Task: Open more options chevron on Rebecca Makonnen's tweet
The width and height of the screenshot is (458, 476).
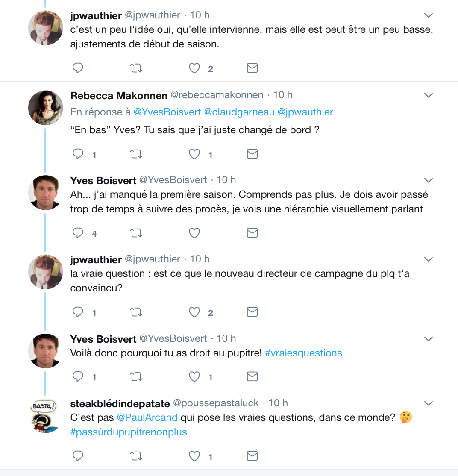Action: (x=428, y=95)
